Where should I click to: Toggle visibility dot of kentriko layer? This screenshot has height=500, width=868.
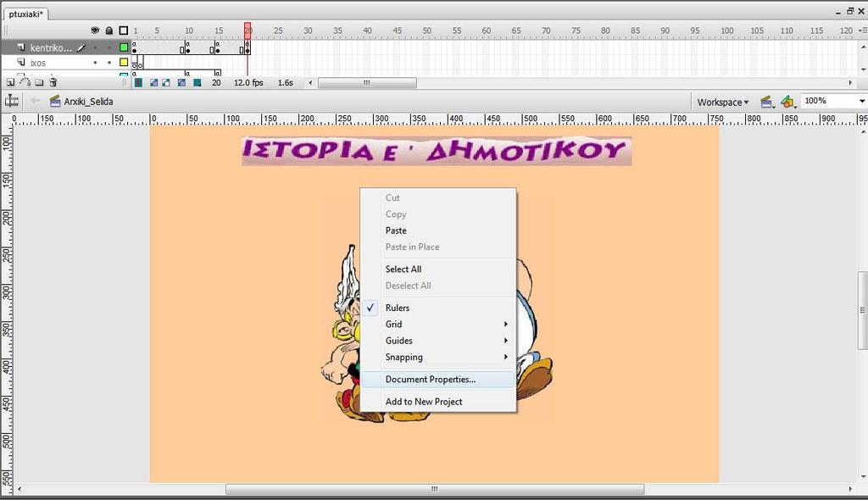point(95,47)
